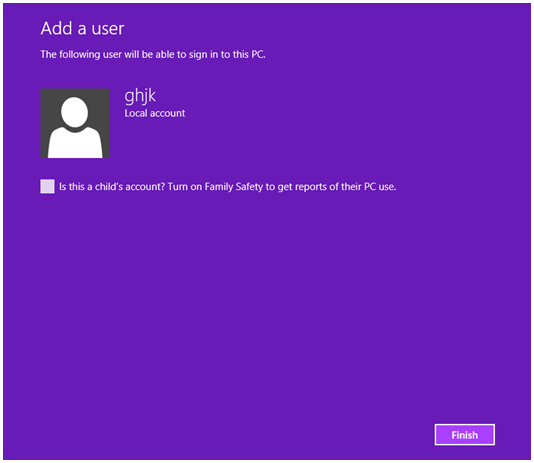
Task: Finish adding the ghjk user
Action: [x=465, y=435]
